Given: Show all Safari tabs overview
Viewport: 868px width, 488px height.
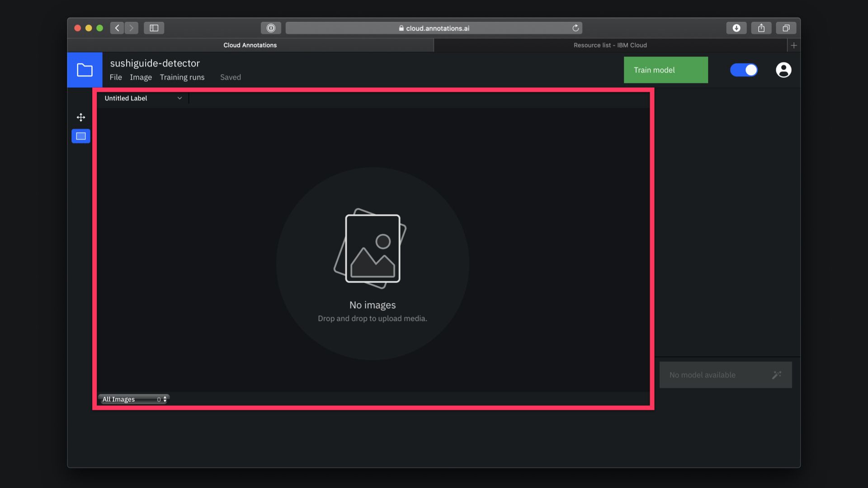Looking at the screenshot, I should pyautogui.click(x=786, y=28).
